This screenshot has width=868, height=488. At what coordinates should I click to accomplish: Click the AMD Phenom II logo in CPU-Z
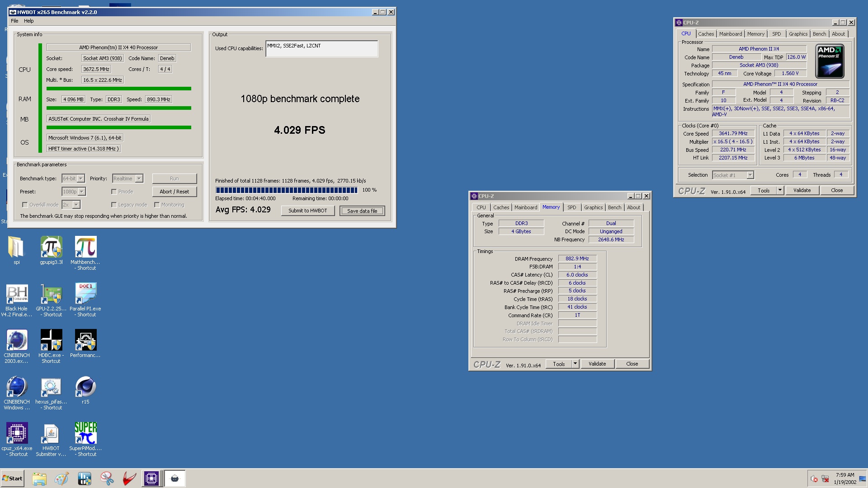point(830,61)
